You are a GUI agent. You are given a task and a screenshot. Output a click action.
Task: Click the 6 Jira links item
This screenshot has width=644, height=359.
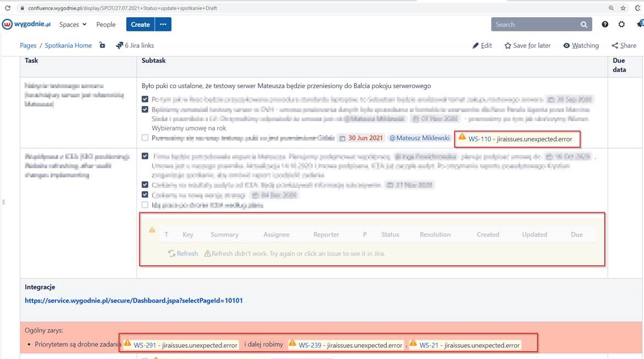coord(135,45)
